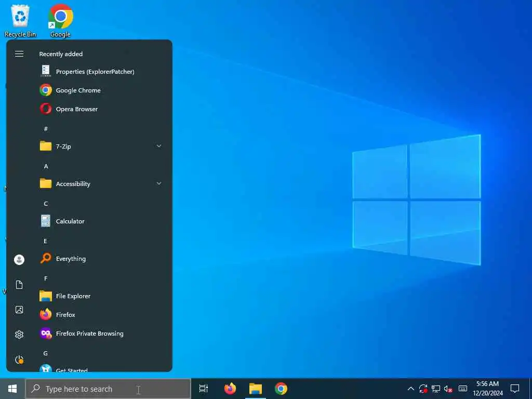
Task: Click the Windows Start button on taskbar
Action: [x=12, y=389]
